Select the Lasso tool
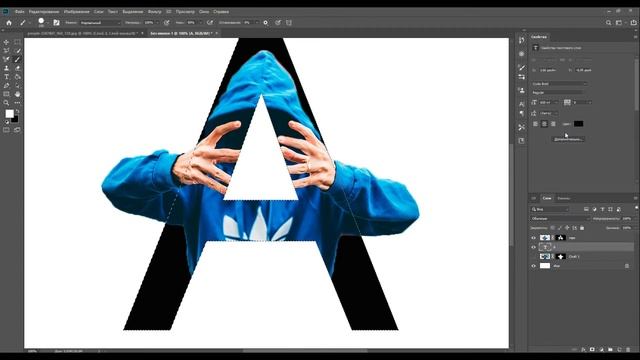Image resolution: width=640 pixels, height=360 pixels. (6, 51)
